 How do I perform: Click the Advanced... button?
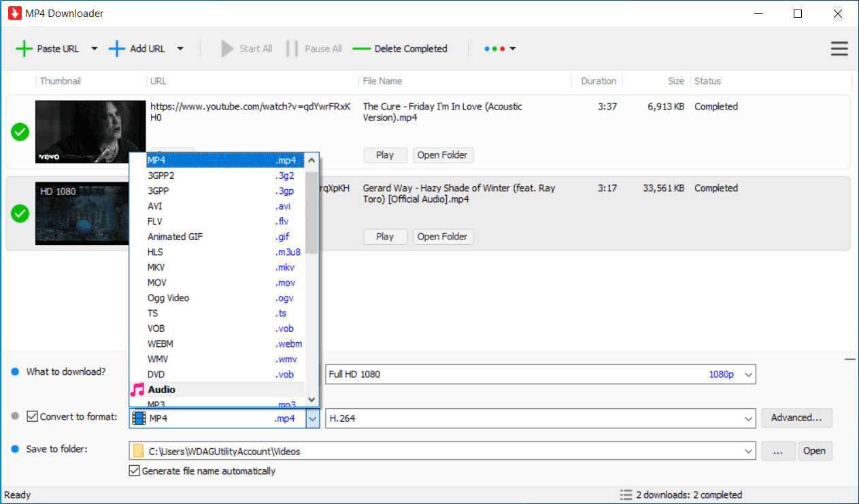pos(796,418)
